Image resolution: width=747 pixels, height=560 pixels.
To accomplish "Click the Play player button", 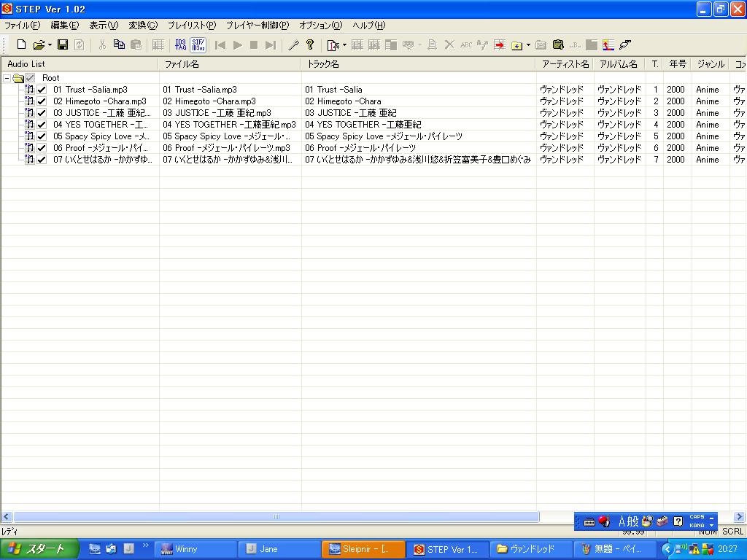I will point(237,44).
